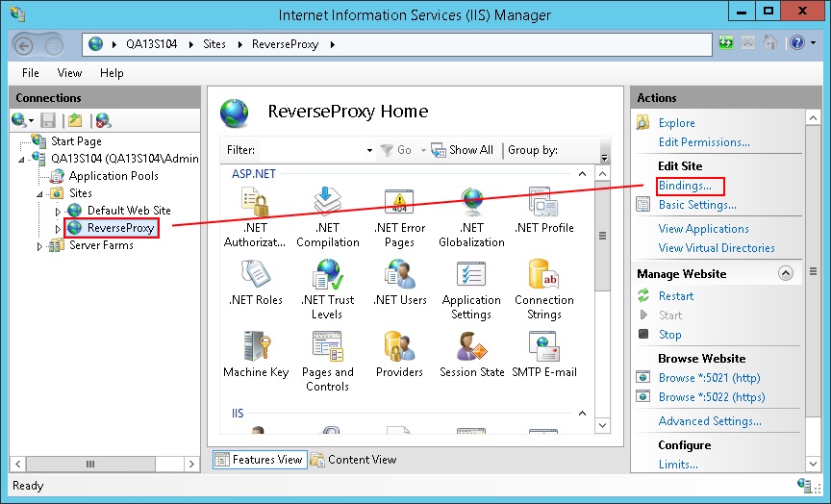Click Explore in Actions pane
Image resolution: width=831 pixels, height=504 pixels.
pos(676,123)
